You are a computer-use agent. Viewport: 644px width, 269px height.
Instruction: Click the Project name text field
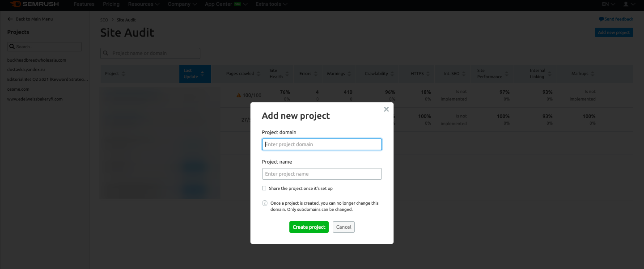click(322, 174)
